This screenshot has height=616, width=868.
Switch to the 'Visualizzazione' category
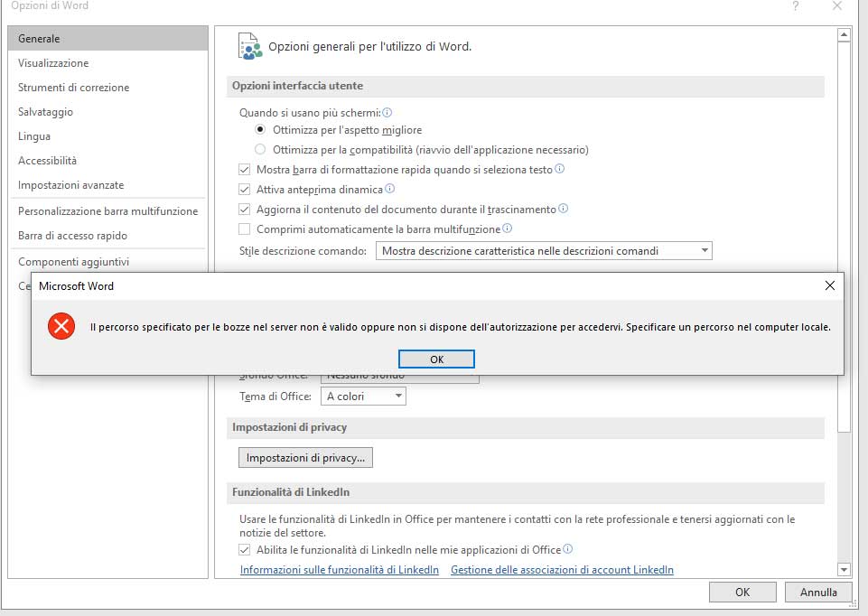tap(108, 62)
